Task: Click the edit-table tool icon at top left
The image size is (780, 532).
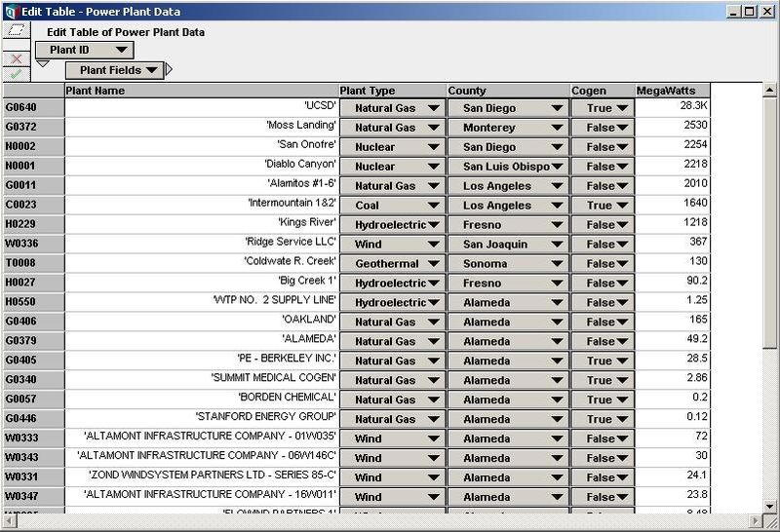Action: click(17, 30)
